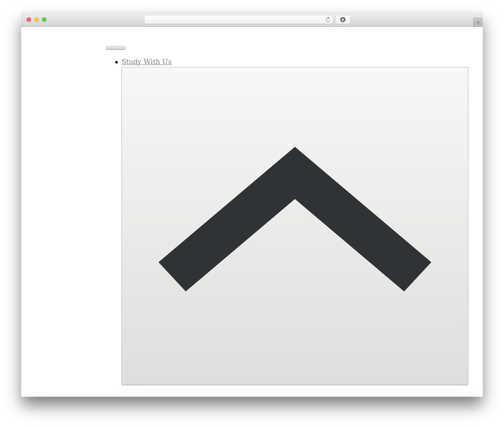Add a new tab with plus icon
Viewport: 504px width, 427px height.
click(x=478, y=22)
